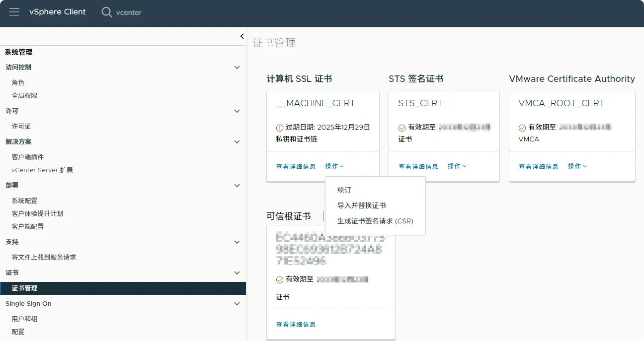The width and height of the screenshot is (644, 341).
Task: Click the search magnifier icon
Action: pyautogui.click(x=107, y=12)
